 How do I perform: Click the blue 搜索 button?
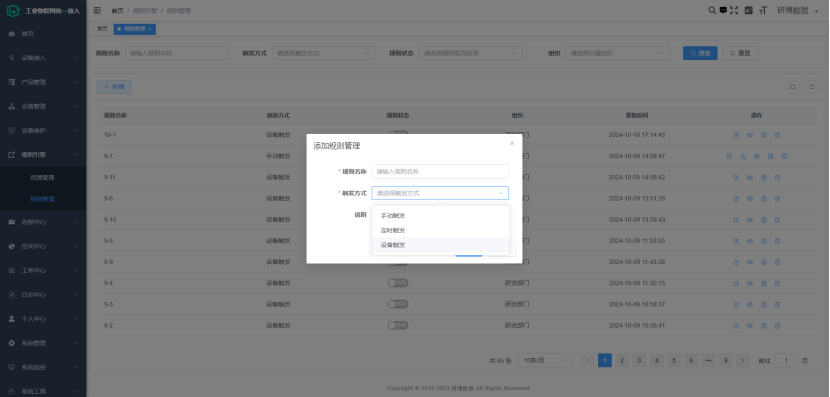click(x=700, y=53)
